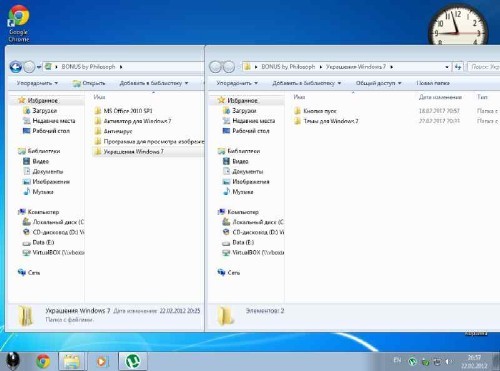The image size is (500, 371).
Task: Select MS Office 2010 SP1 folder
Action: [x=123, y=111]
